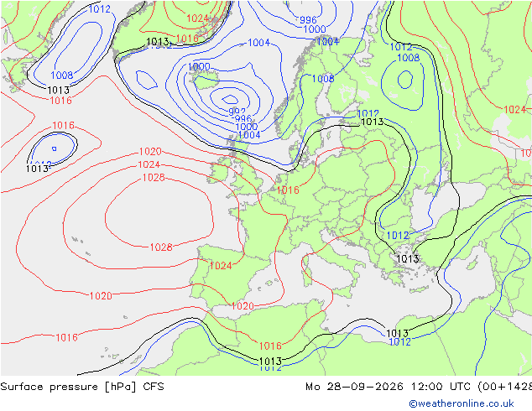Select the 1020 label in the southern Atlantic
The width and height of the screenshot is (532, 411).
pos(101,296)
